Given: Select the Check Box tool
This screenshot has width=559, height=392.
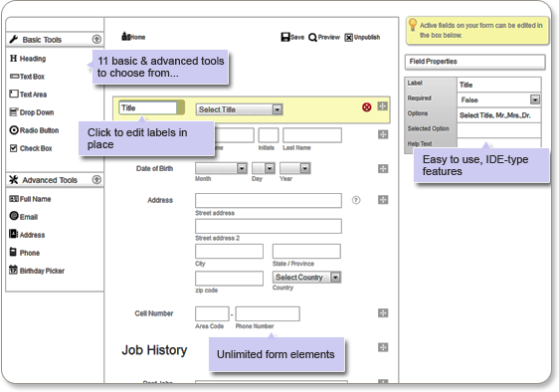Looking at the screenshot, I should click(x=31, y=148).
